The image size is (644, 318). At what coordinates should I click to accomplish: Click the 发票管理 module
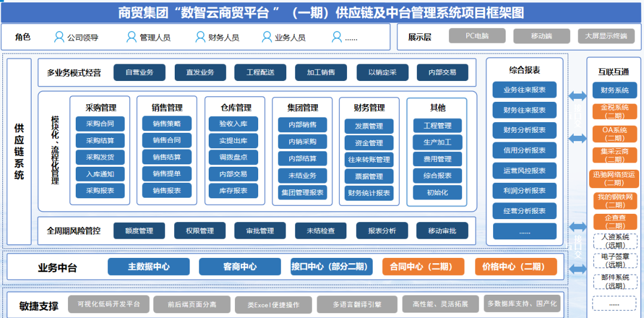point(369,126)
